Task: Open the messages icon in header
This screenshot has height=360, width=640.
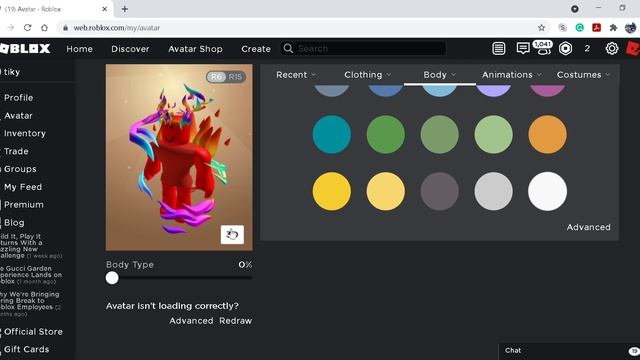Action: (522, 49)
